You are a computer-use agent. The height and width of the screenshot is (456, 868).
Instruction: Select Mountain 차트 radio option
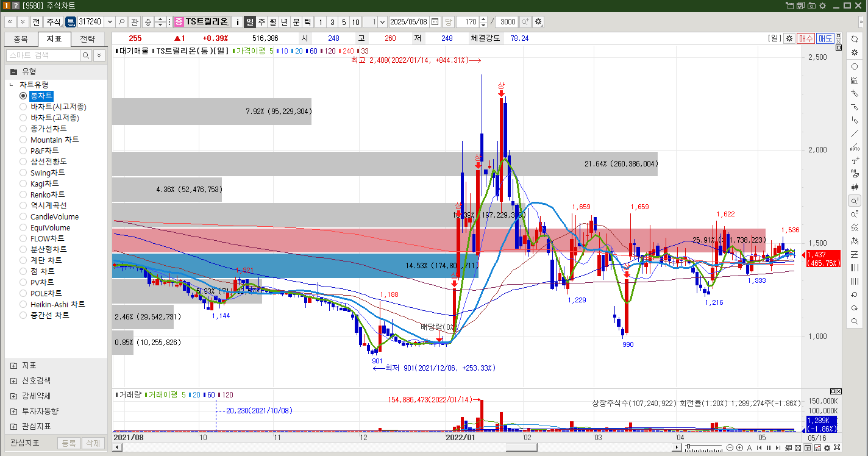click(x=49, y=140)
